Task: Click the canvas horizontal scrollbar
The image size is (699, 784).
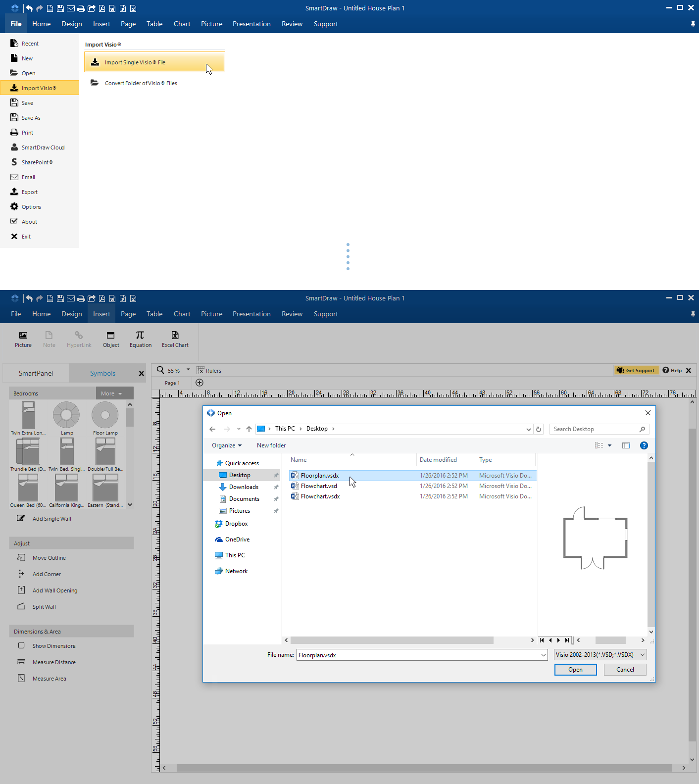Action: [x=424, y=768]
